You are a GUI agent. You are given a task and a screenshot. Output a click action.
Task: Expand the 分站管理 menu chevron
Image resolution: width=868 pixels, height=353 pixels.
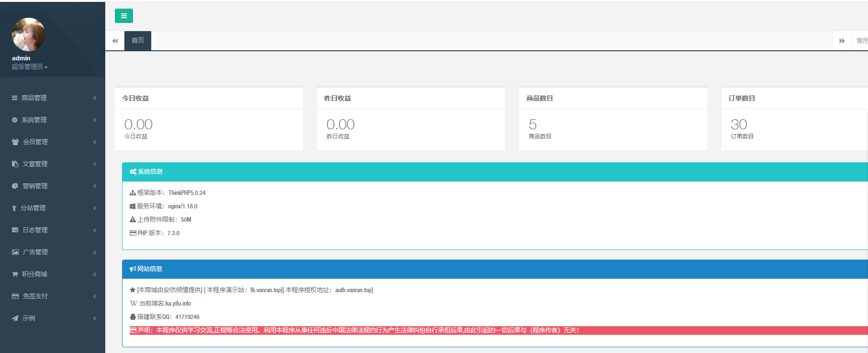(x=95, y=208)
